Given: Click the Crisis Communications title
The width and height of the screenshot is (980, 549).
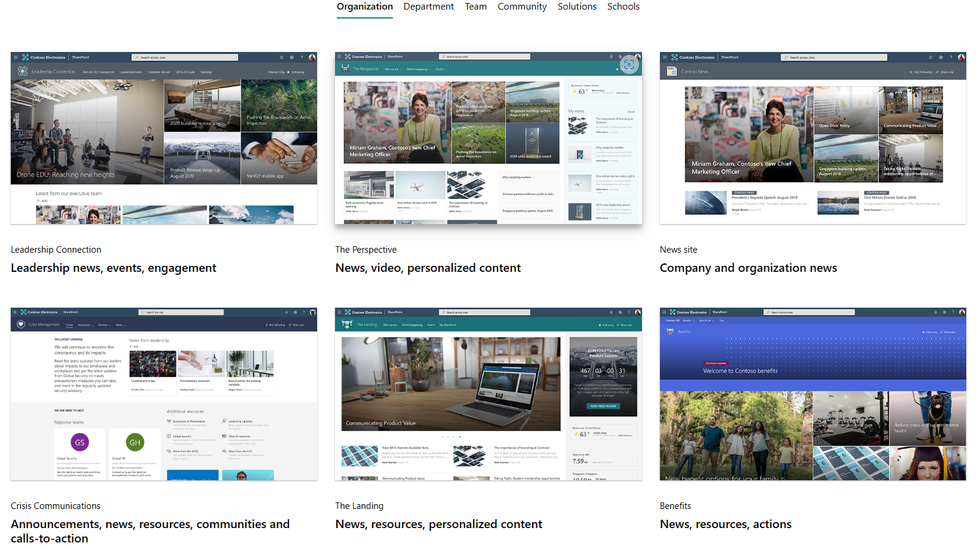Looking at the screenshot, I should tap(56, 506).
